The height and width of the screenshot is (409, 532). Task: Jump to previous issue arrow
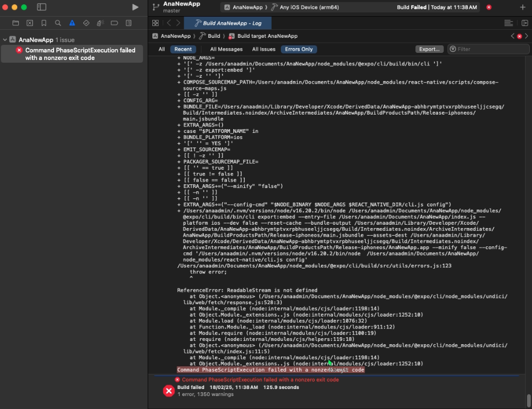(513, 36)
